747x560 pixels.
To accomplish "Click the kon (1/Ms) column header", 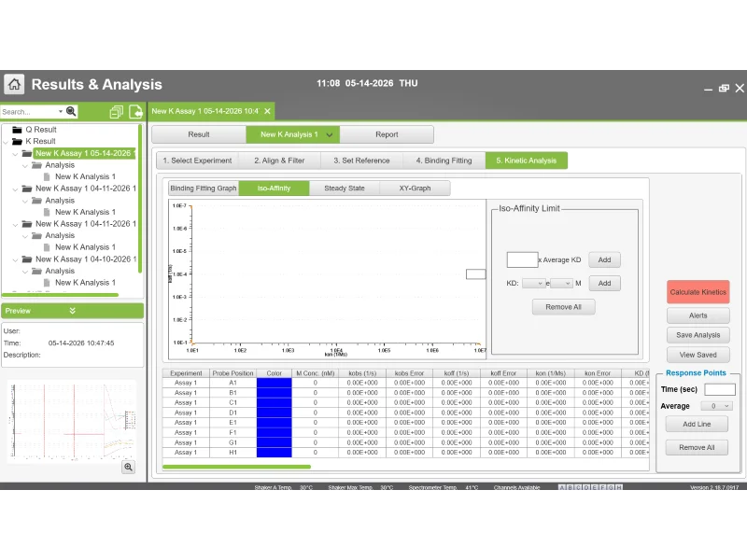I will (x=550, y=373).
